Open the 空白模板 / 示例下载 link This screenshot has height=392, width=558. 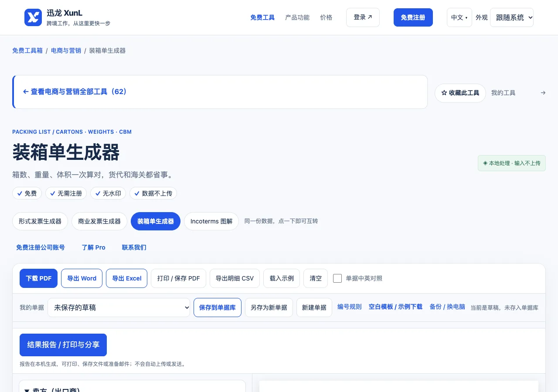tap(395, 307)
